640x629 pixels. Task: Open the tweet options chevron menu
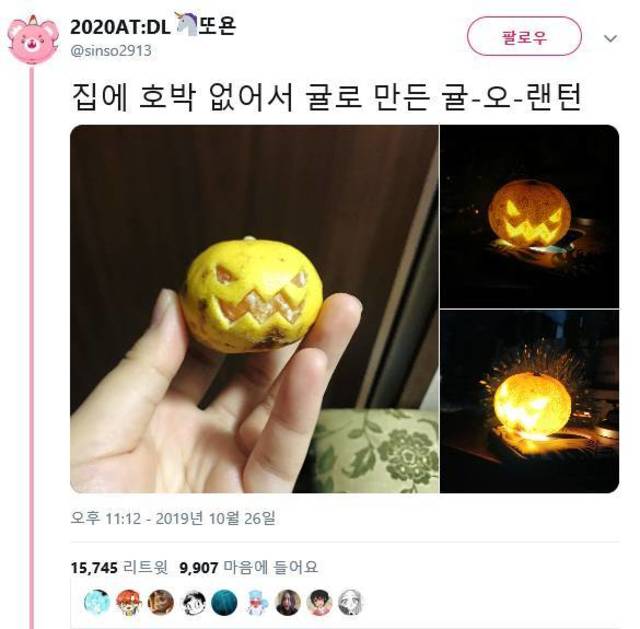pos(610,38)
